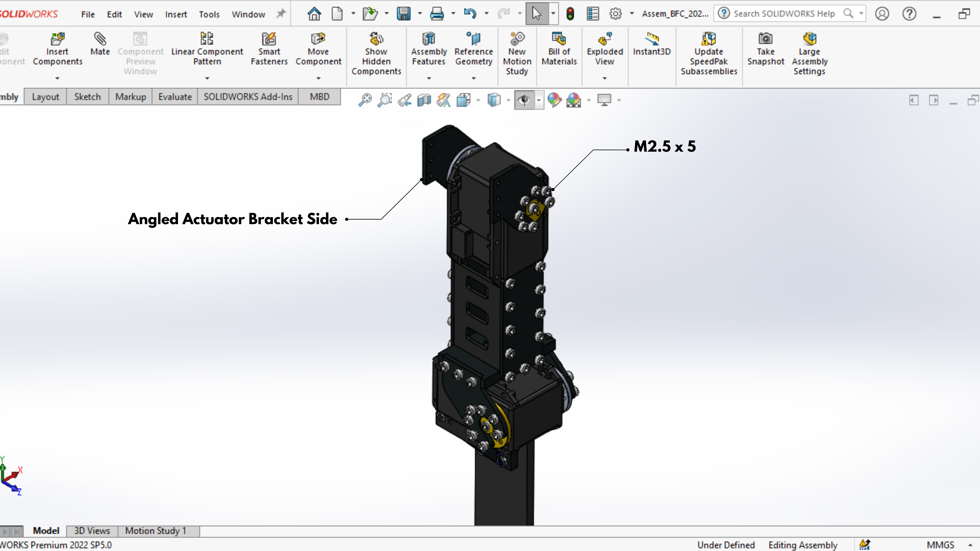Open the Tools menu

(x=209, y=15)
